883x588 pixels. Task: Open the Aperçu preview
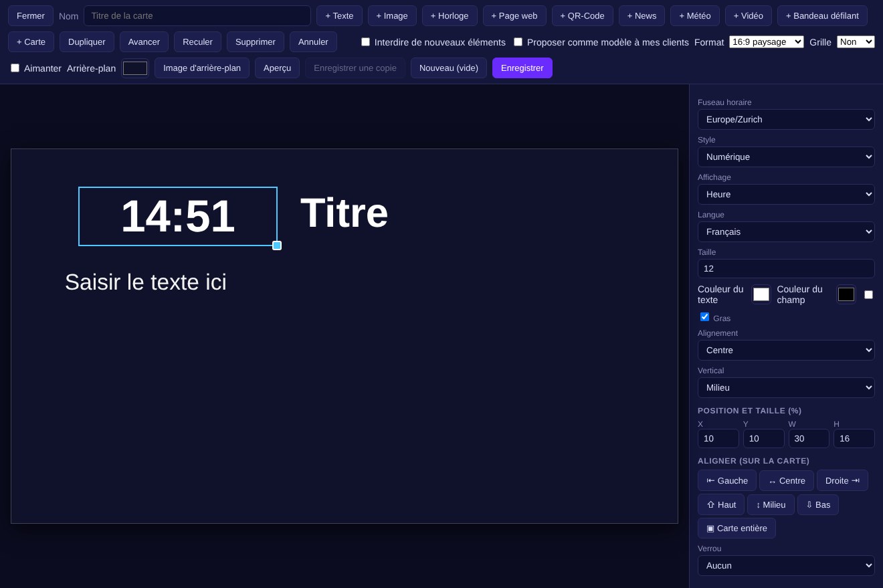tap(277, 68)
